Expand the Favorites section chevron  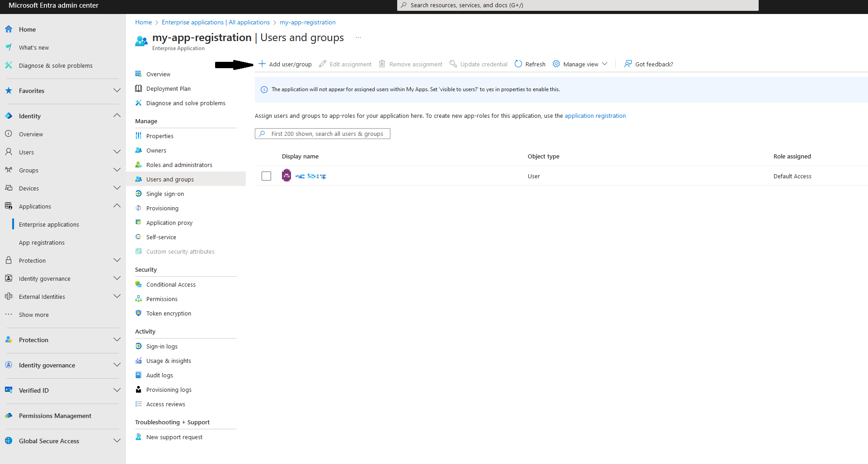coord(117,90)
